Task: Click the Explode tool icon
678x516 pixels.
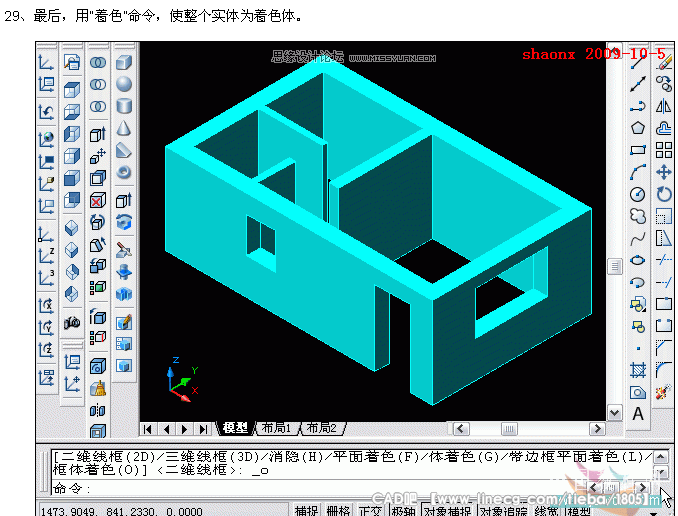Action: coord(663,392)
